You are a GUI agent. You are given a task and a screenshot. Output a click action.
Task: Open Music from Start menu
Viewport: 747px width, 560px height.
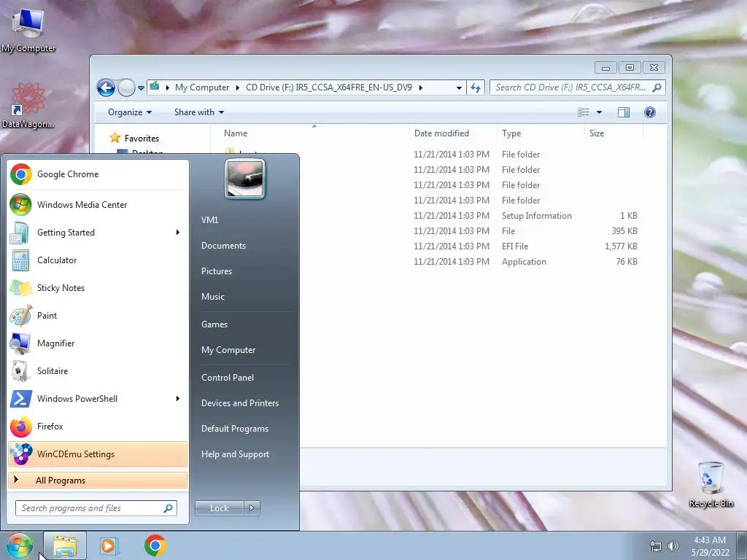pyautogui.click(x=213, y=297)
